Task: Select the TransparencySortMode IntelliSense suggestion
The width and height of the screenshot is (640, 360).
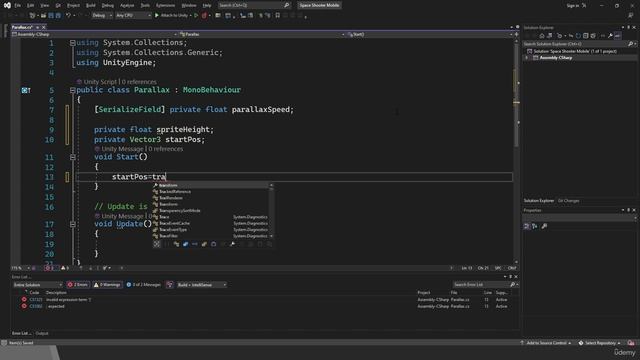Action: (x=211, y=211)
